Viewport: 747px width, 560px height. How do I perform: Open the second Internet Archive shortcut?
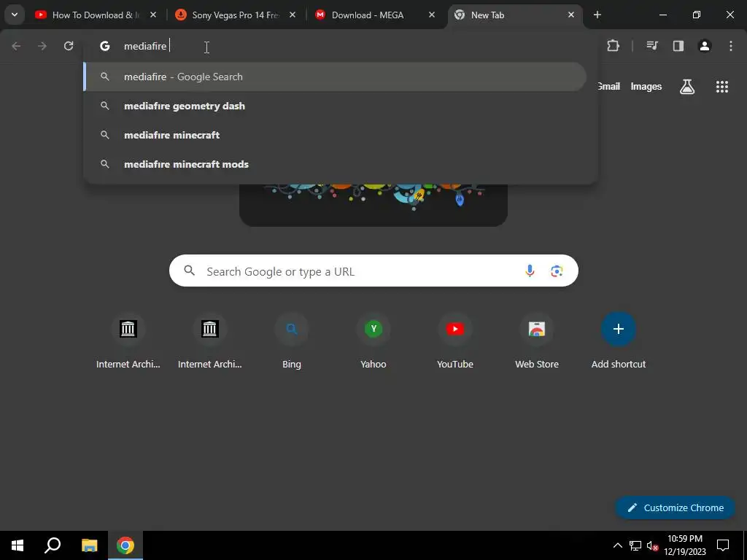point(209,341)
